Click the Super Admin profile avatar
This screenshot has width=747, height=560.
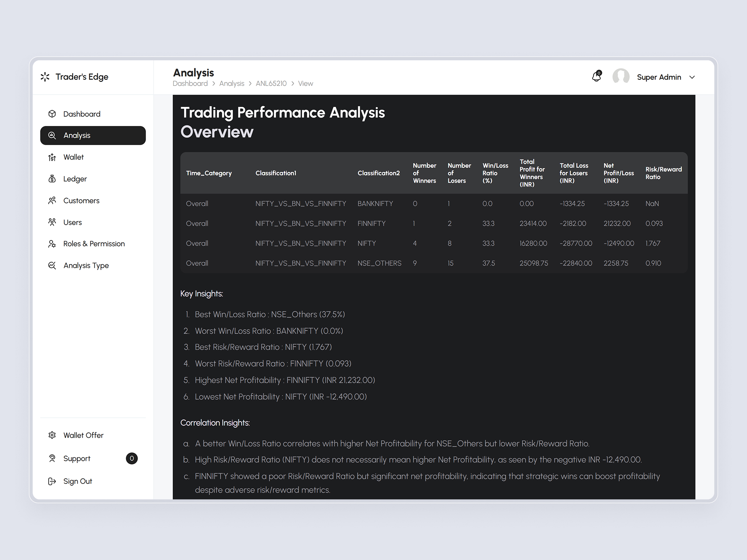(621, 77)
